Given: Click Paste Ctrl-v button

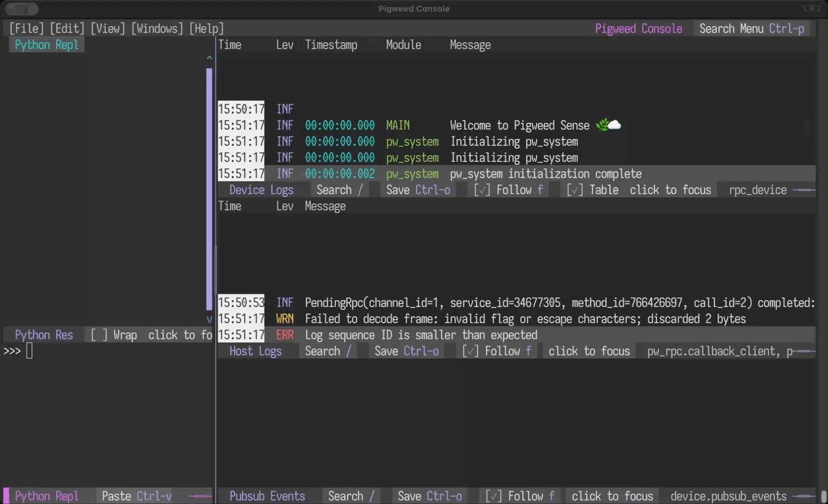Looking at the screenshot, I should [x=136, y=497].
